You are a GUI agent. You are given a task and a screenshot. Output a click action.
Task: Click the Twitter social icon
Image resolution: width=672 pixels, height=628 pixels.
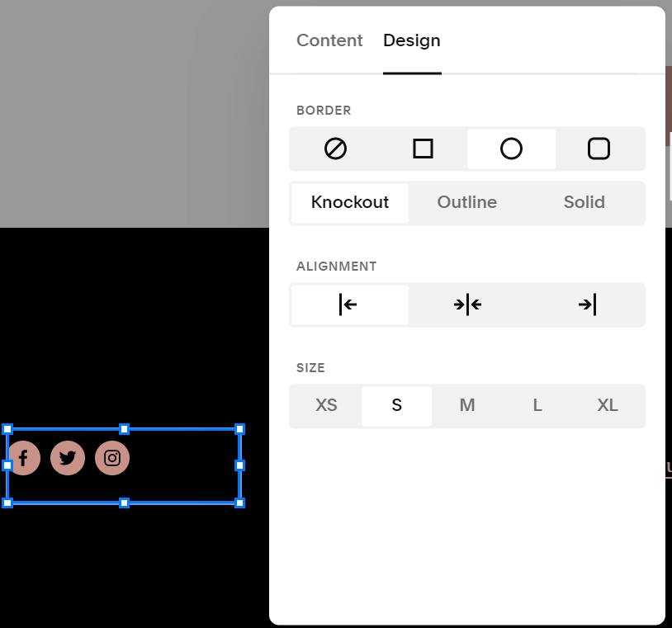(68, 458)
